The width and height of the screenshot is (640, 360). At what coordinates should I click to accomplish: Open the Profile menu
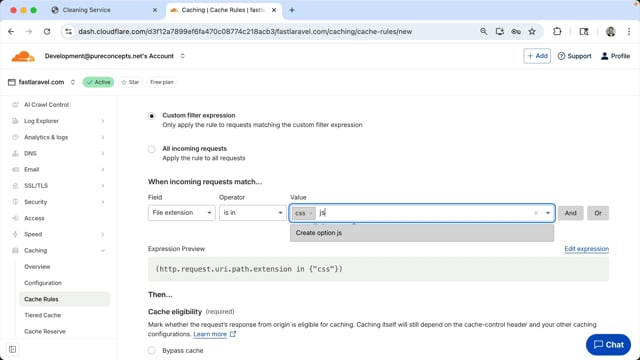click(616, 56)
